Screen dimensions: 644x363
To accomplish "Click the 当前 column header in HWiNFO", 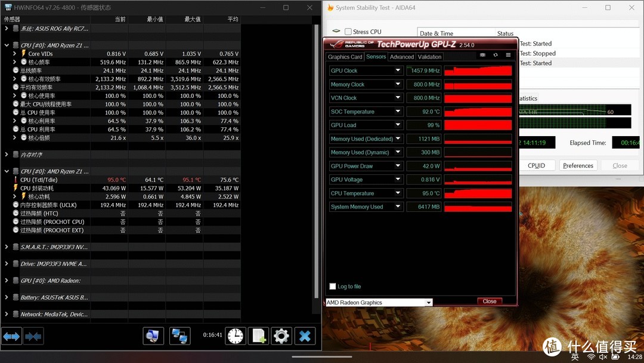I will 109,19.
